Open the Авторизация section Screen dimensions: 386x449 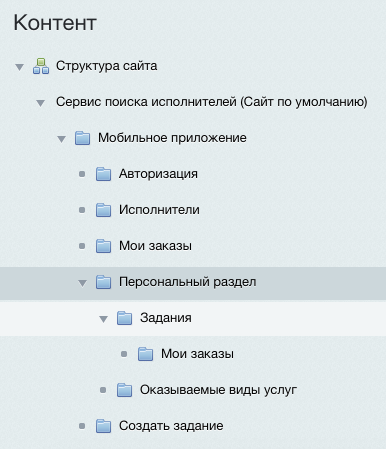coord(158,174)
